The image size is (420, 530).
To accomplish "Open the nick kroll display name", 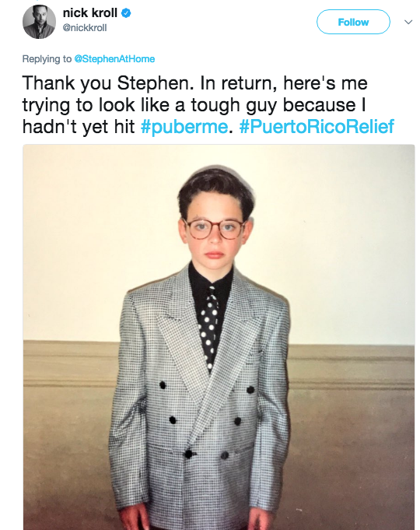I will [90, 13].
